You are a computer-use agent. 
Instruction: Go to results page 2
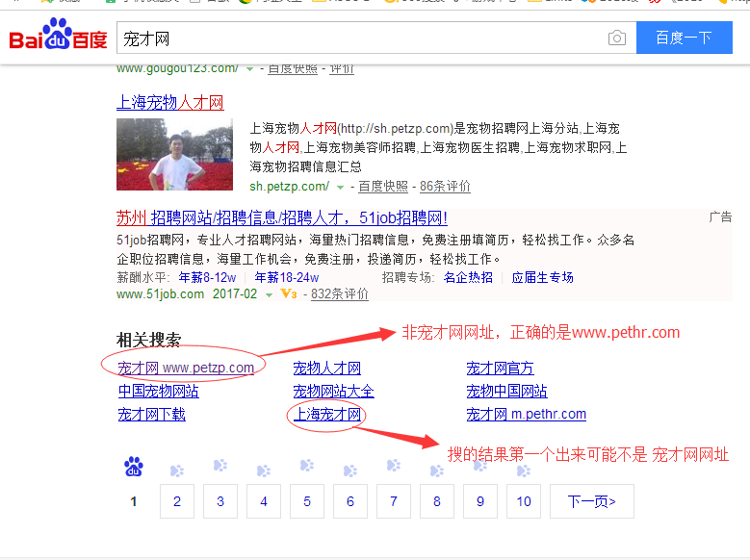177,501
